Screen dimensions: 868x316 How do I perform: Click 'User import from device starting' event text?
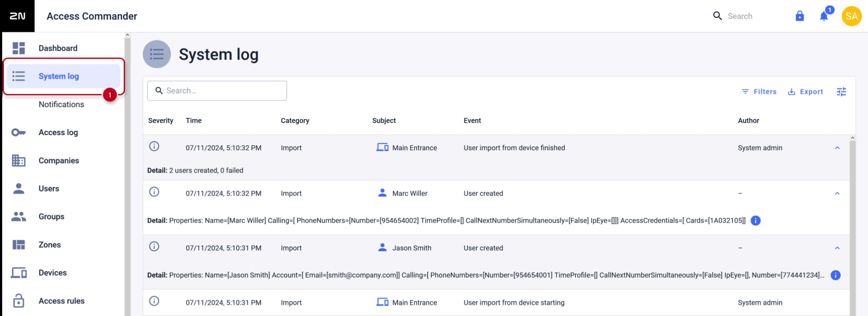[x=514, y=303]
